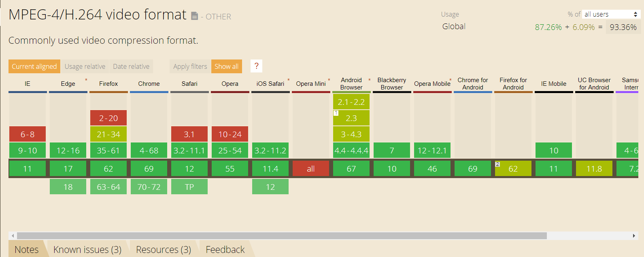Viewport: 644px width, 257px height.
Task: Click the iOS Safari column header
Action: [270, 84]
